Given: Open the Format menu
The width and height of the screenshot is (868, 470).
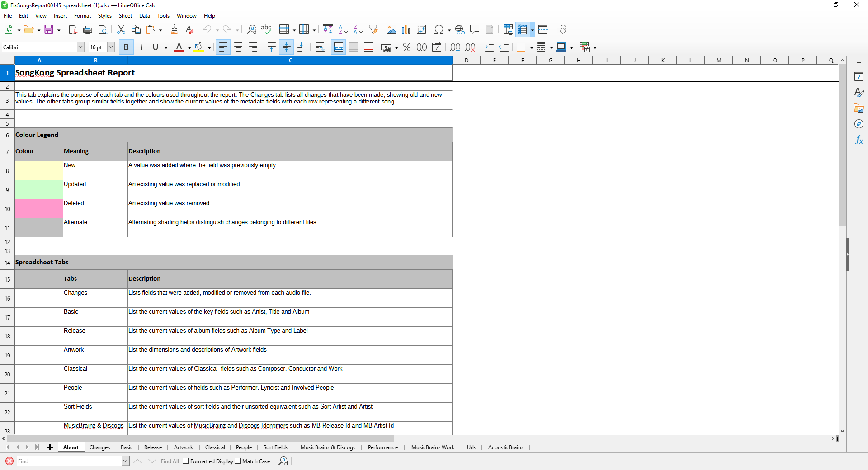Looking at the screenshot, I should (82, 16).
